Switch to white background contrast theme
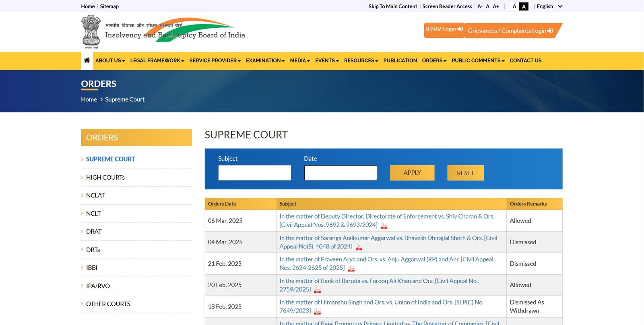Screen dimensions: 644x325 [x=514, y=6]
